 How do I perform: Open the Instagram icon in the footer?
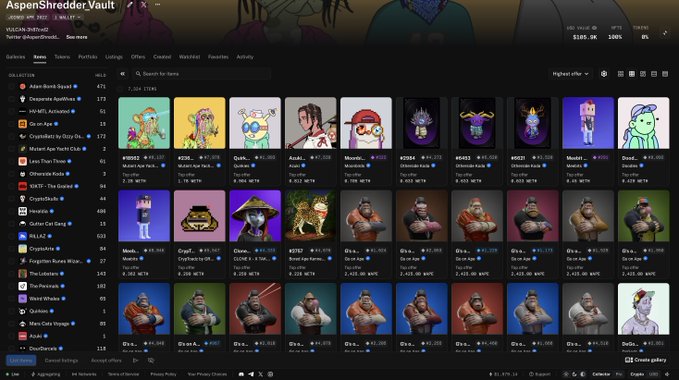pyautogui.click(x=270, y=374)
